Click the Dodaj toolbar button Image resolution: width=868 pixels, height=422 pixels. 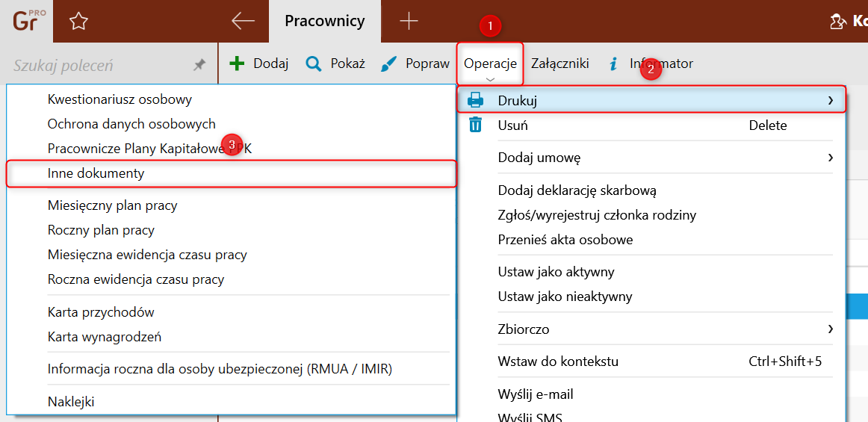pos(259,63)
